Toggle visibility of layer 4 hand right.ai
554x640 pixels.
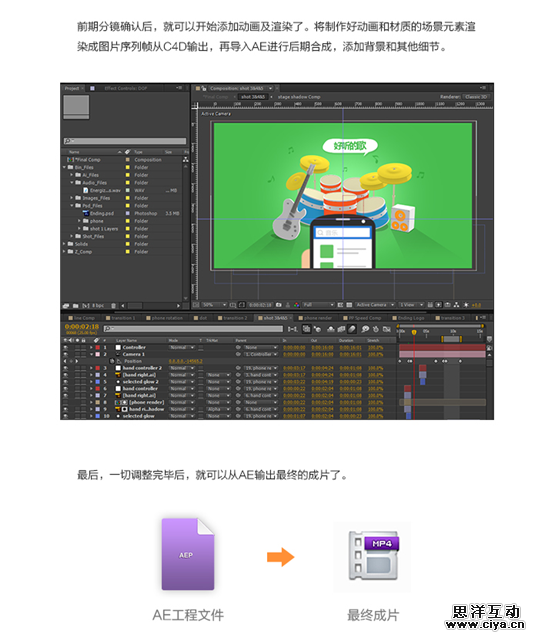click(x=66, y=375)
